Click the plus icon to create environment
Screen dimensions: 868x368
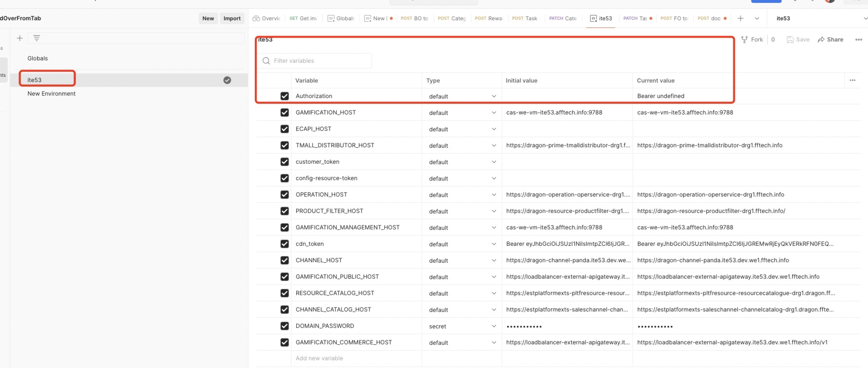tap(20, 38)
